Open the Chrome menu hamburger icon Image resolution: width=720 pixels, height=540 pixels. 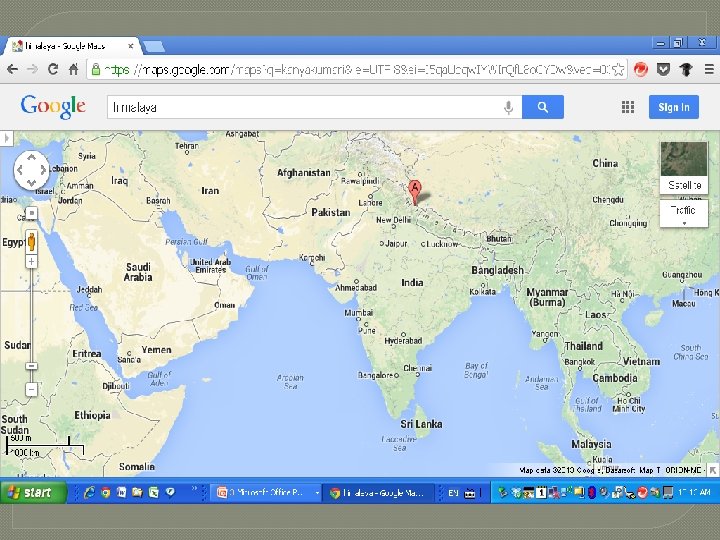pos(709,69)
